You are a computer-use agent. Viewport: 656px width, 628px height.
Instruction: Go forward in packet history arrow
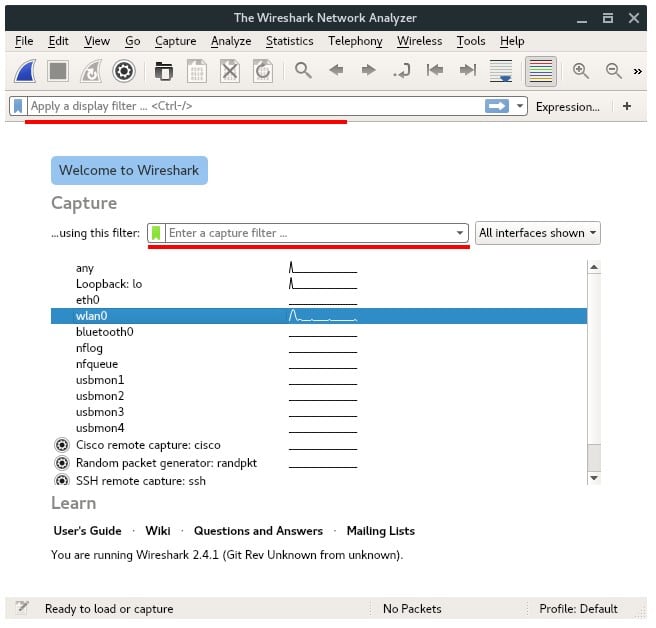[x=369, y=70]
